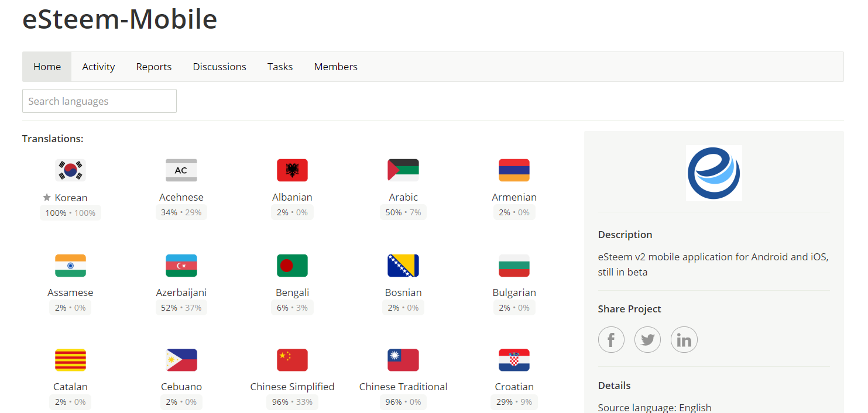Click the Cebuano flag icon
Screen dimensions: 868x413
point(181,360)
